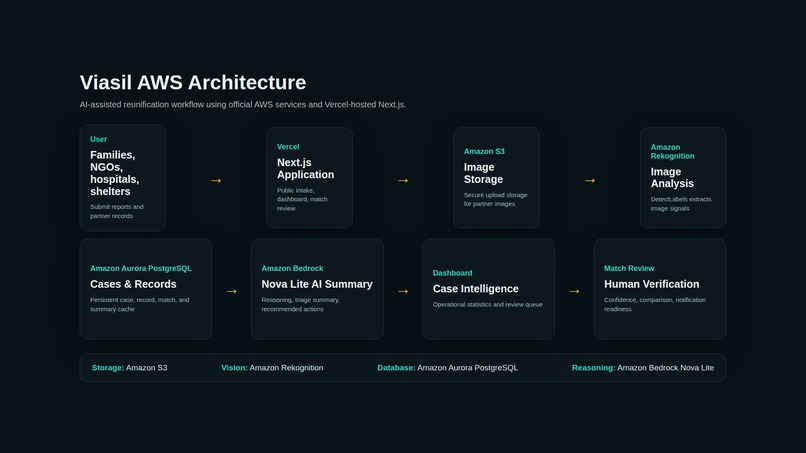Click 'Submit reports and partner records' text
Screen dimensions: 806x453
pos(117,211)
